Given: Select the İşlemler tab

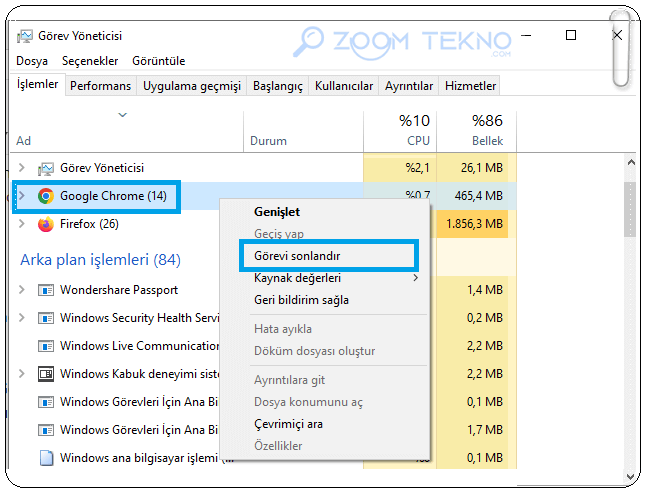Looking at the screenshot, I should click(37, 84).
